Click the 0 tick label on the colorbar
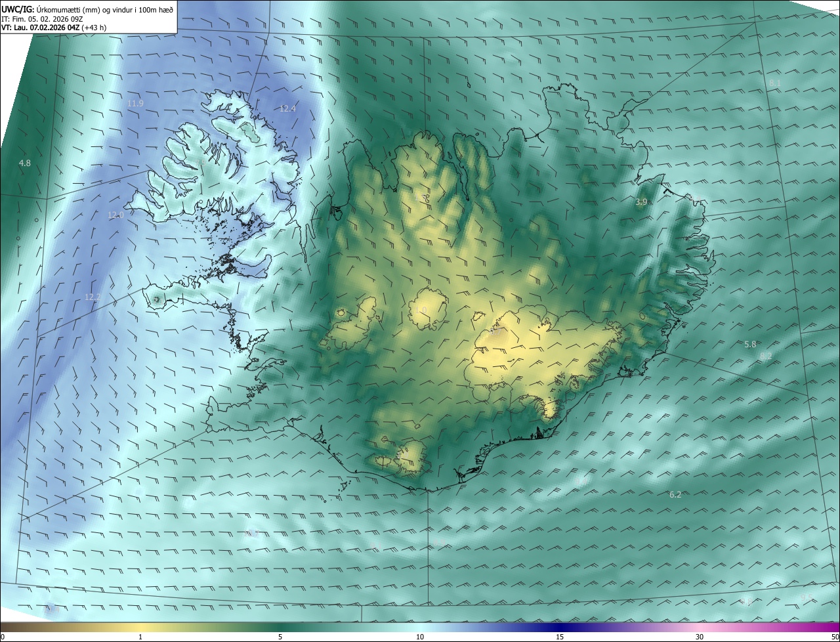Viewport: 840px width, 642px height. (3, 637)
